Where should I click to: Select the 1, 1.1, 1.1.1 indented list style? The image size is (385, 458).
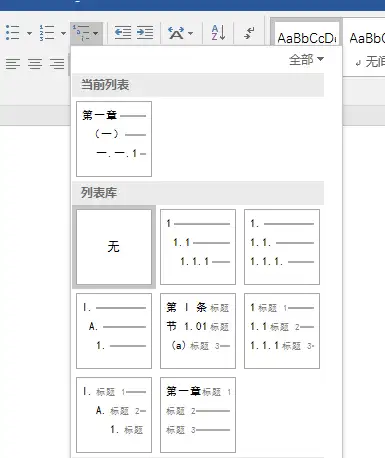click(x=198, y=247)
